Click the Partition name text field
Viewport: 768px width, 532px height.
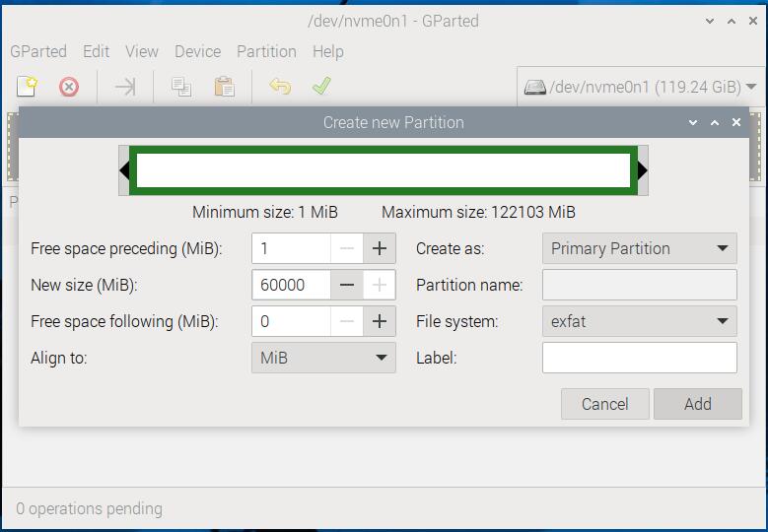click(639, 285)
